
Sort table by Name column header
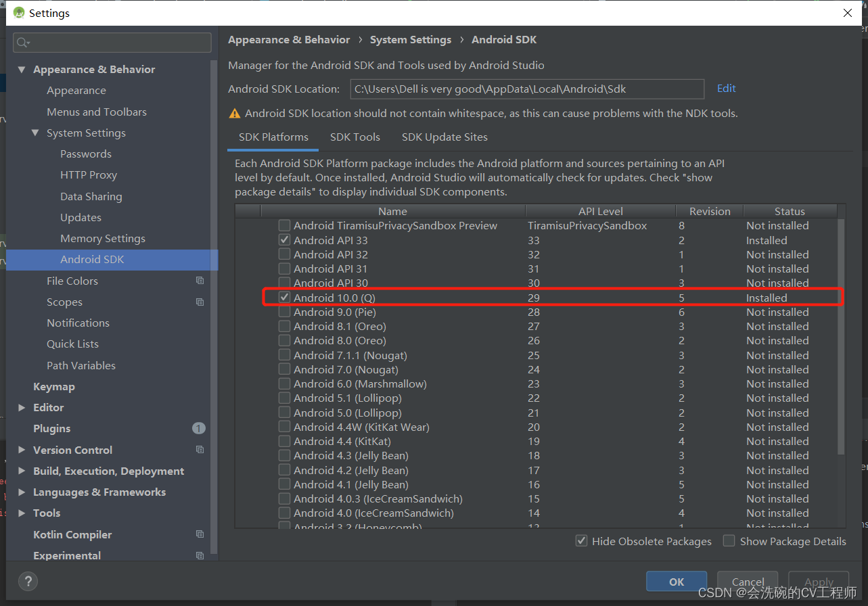tap(392, 211)
